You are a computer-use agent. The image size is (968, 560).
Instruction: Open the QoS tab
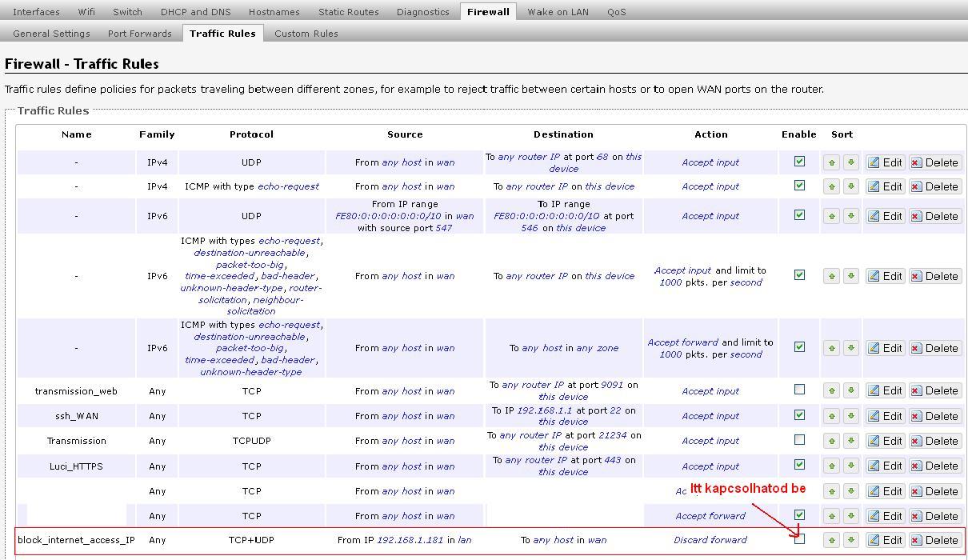coord(617,12)
